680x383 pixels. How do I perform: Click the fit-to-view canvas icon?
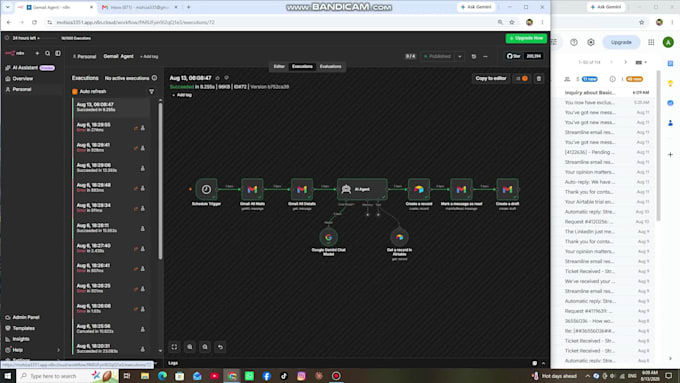[x=174, y=347]
